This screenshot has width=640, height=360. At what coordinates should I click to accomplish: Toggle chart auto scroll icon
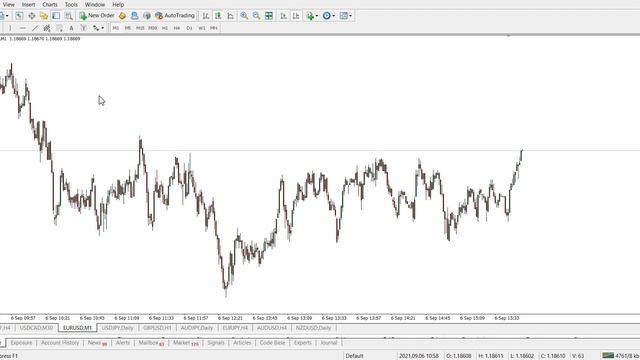click(x=283, y=16)
